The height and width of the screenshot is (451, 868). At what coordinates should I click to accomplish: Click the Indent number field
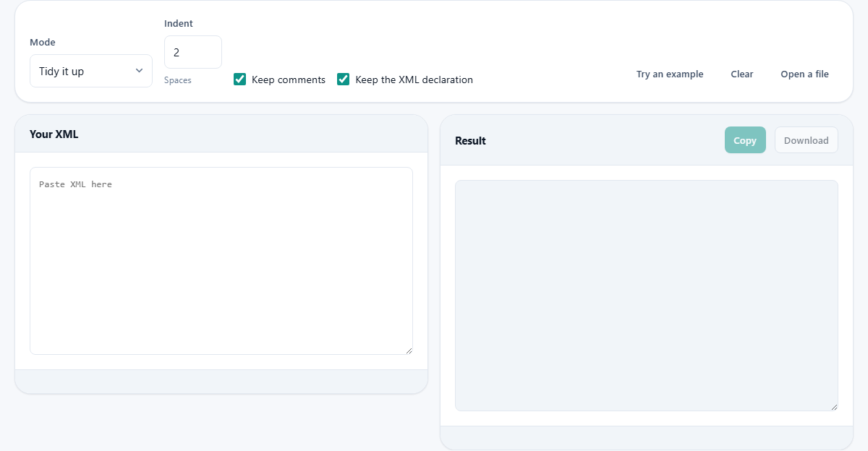point(193,52)
